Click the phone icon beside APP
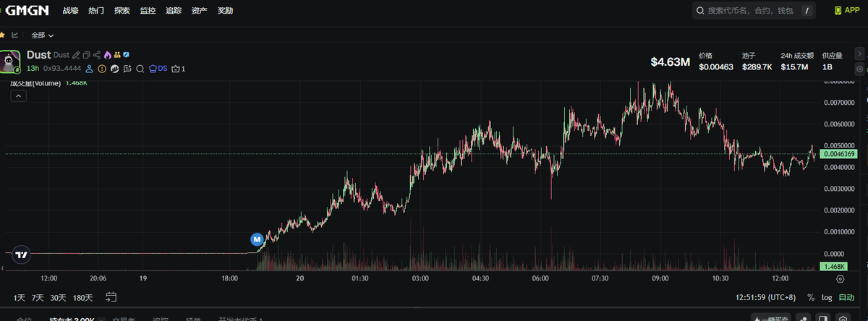Viewport: 868px width, 321px height. point(838,11)
